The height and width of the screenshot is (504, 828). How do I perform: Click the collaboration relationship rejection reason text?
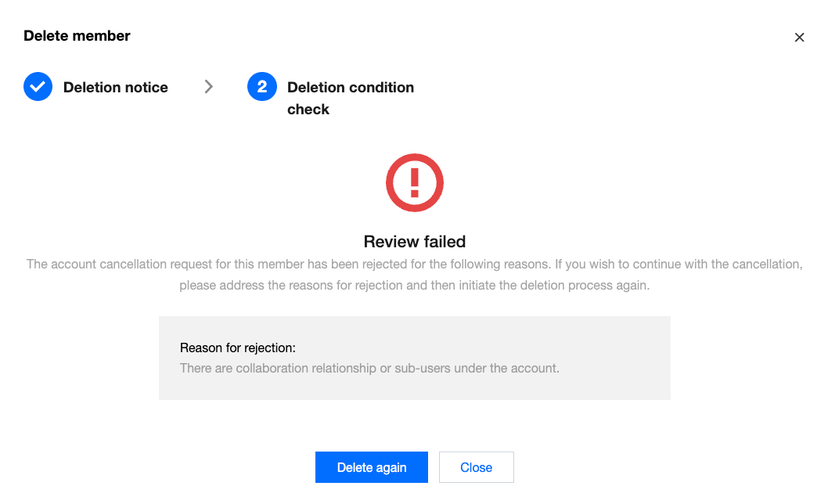point(369,368)
